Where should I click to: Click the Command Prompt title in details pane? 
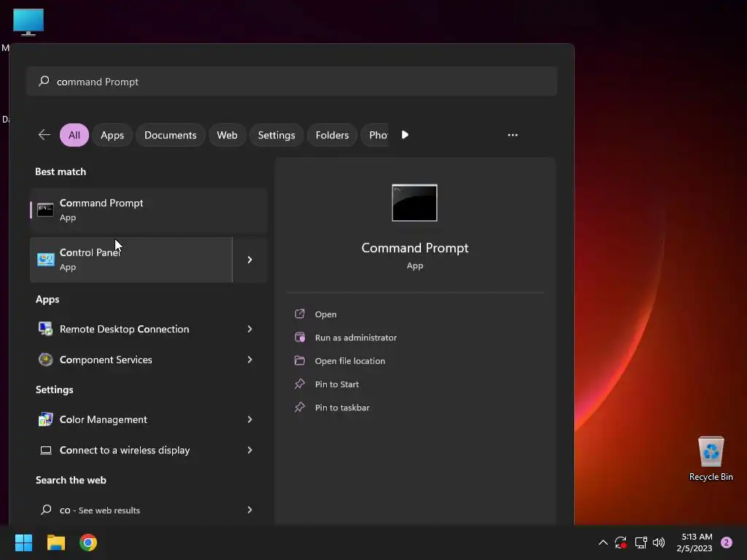click(x=414, y=248)
